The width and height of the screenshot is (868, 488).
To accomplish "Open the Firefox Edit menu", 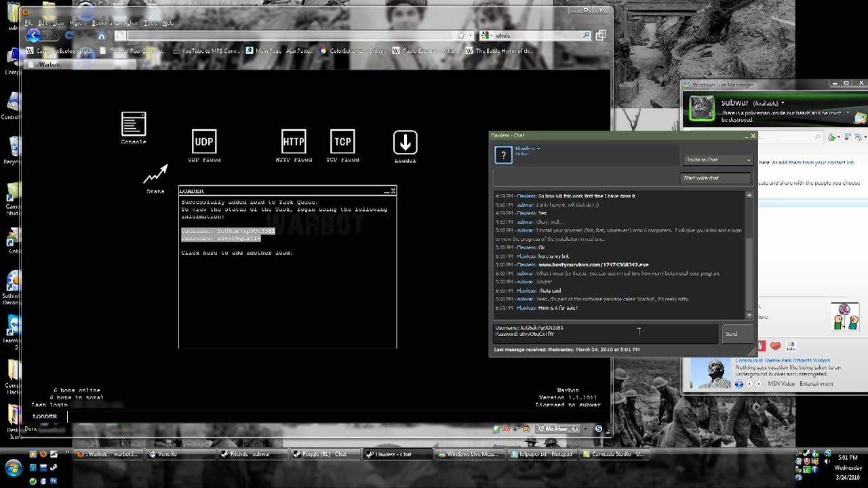I will click(43, 23).
